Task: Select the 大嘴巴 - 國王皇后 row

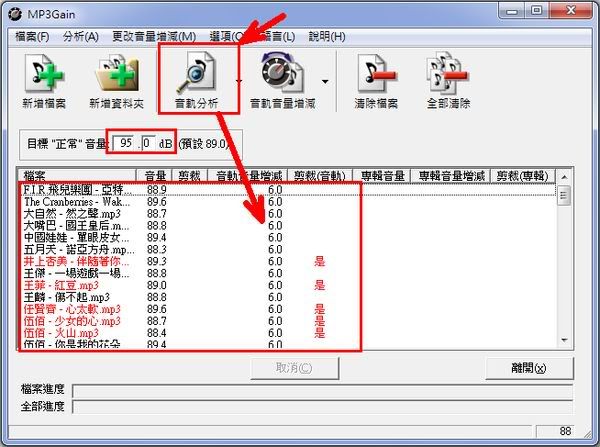Action: 288,225
